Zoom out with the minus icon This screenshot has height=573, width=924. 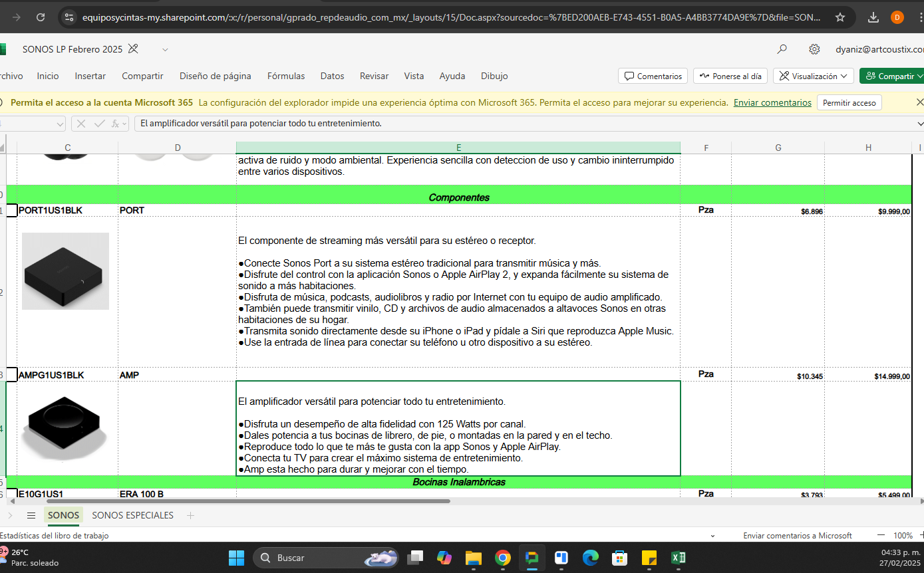tap(881, 535)
